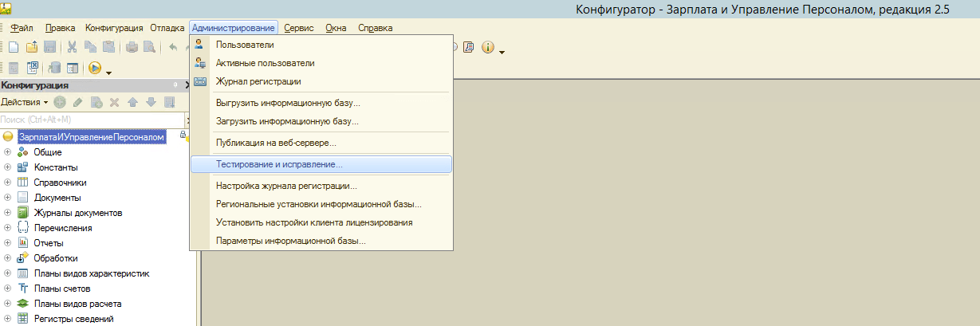Screen dimensions: 980x326
Task: Open the Отладка menu
Action: (168, 27)
